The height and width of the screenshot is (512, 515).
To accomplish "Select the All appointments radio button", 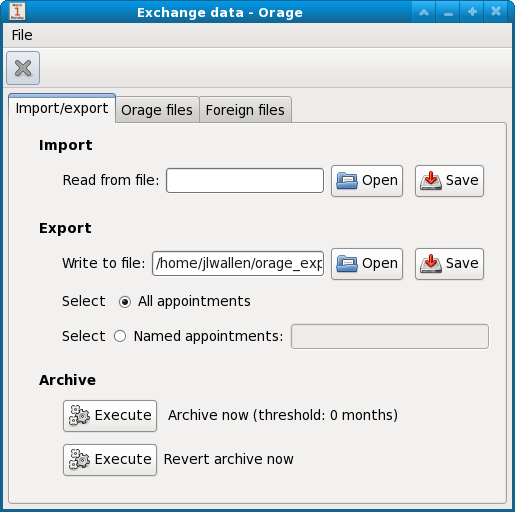I will pyautogui.click(x=125, y=302).
